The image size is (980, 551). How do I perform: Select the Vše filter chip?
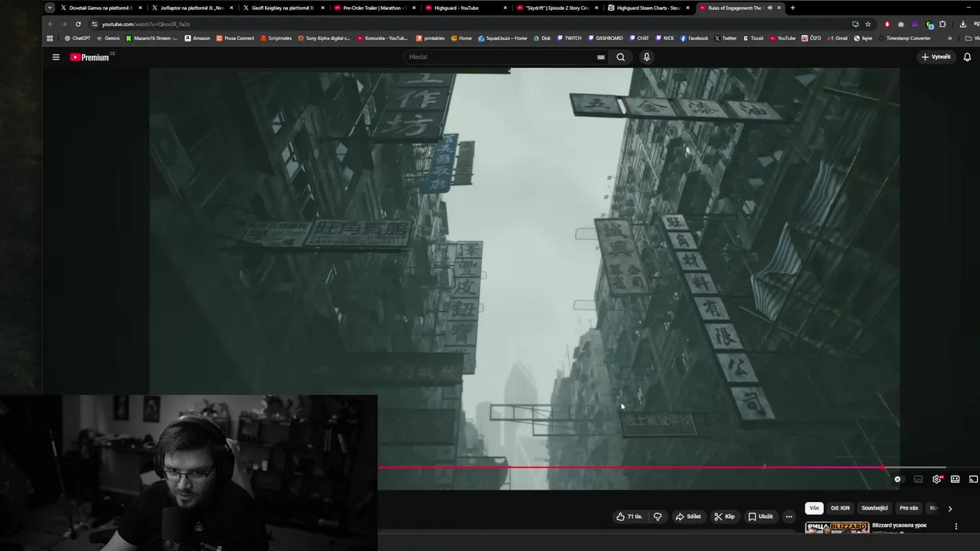[814, 508]
